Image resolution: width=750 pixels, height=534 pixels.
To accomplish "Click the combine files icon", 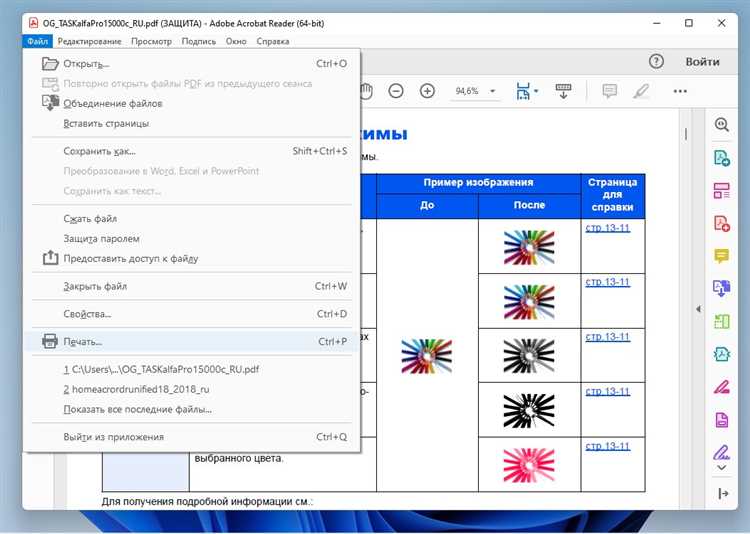I will 50,102.
